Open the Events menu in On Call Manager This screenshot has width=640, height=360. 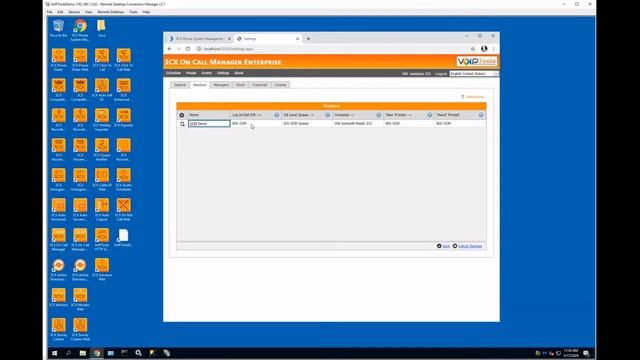coord(207,73)
